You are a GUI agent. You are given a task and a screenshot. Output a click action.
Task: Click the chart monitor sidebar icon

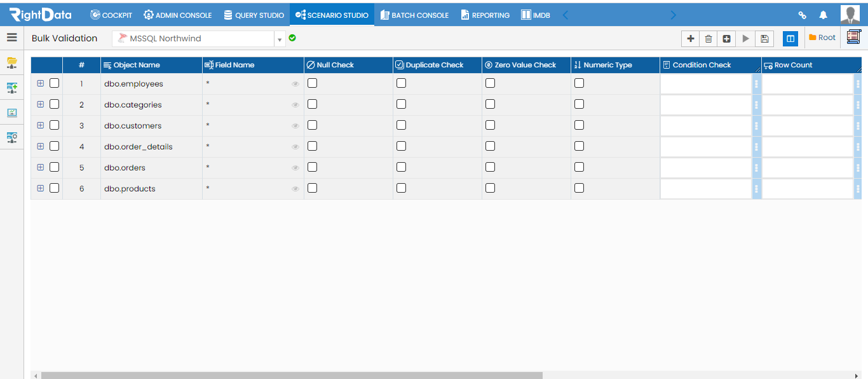(12, 113)
